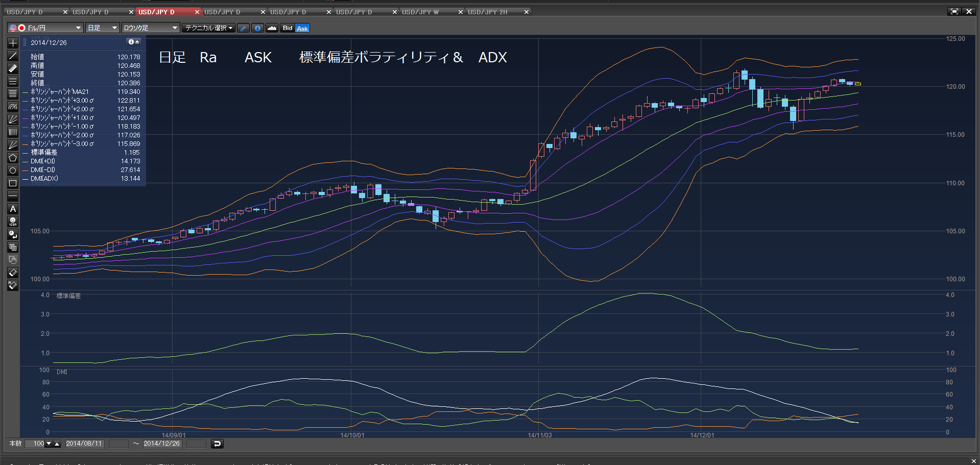The image size is (980, 465).
Task: Click the blue pencil edit icon
Action: click(244, 28)
